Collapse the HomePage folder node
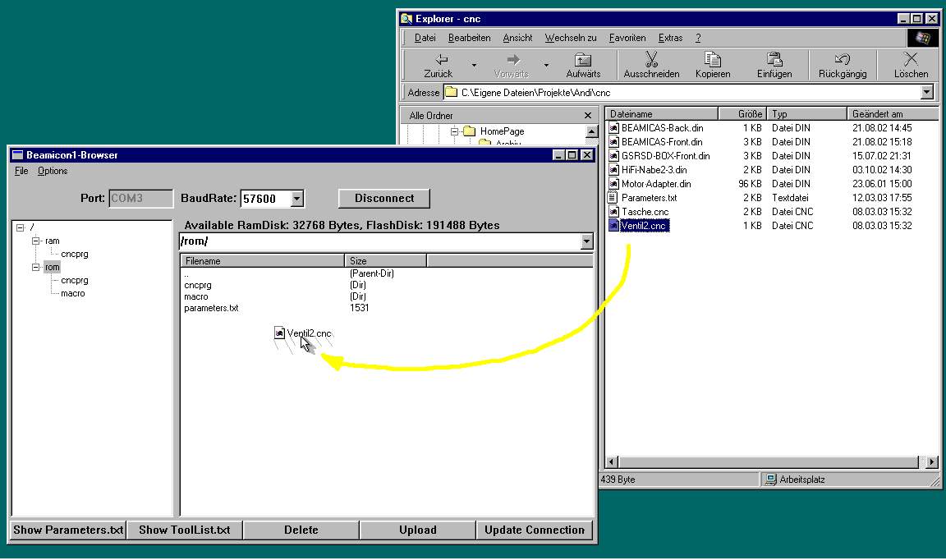 (454, 131)
